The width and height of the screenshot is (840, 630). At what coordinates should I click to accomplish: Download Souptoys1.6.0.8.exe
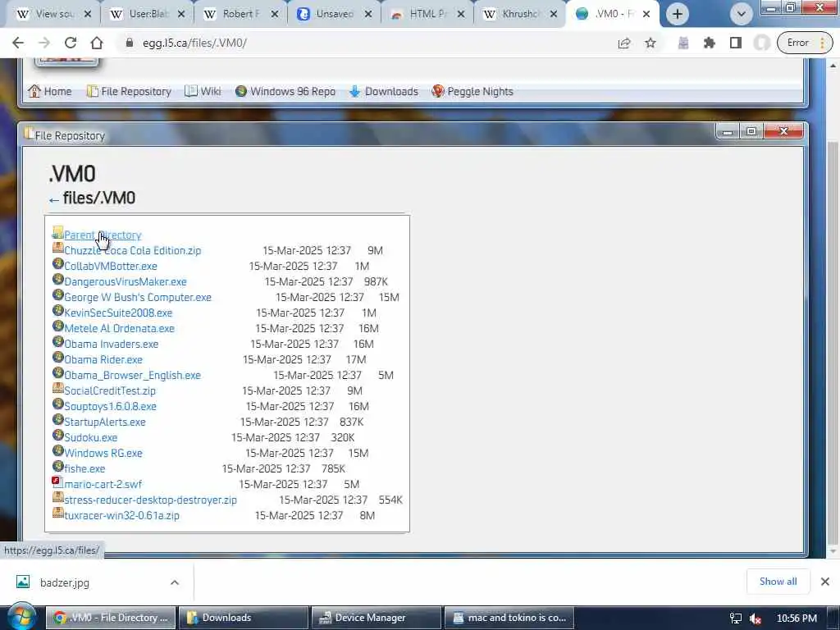(x=111, y=406)
